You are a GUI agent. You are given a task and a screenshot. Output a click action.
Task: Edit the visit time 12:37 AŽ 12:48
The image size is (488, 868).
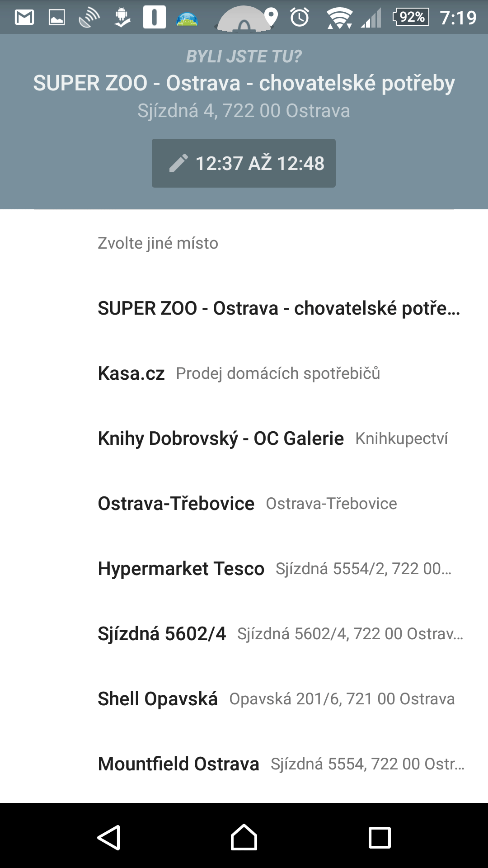pos(244,163)
